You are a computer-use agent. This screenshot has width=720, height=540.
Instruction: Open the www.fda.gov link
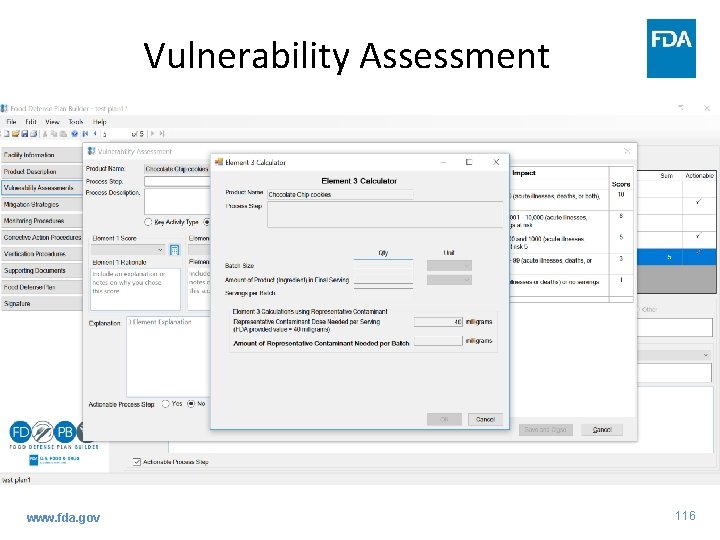[x=63, y=518]
